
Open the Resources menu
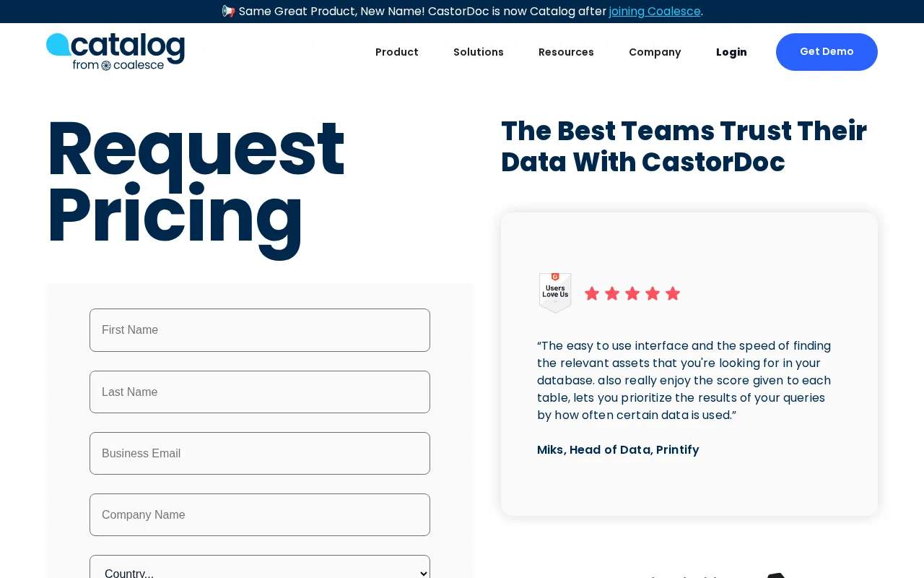[x=566, y=52]
